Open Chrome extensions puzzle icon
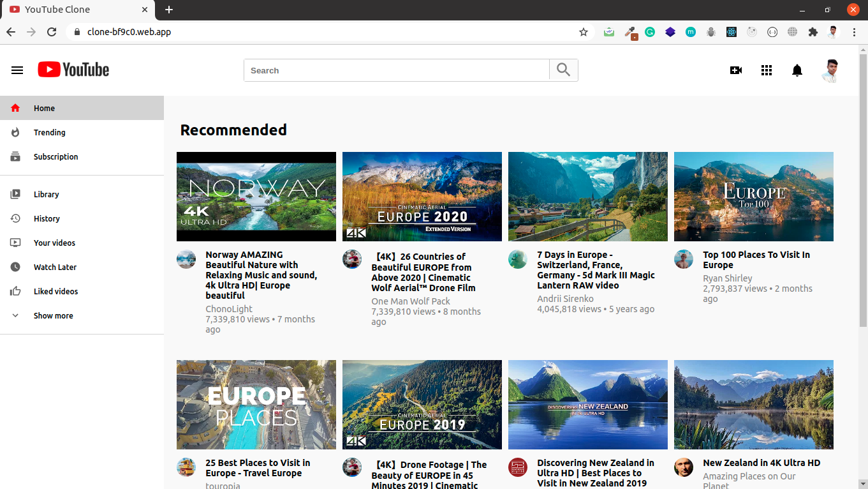This screenshot has width=868, height=489. (813, 32)
